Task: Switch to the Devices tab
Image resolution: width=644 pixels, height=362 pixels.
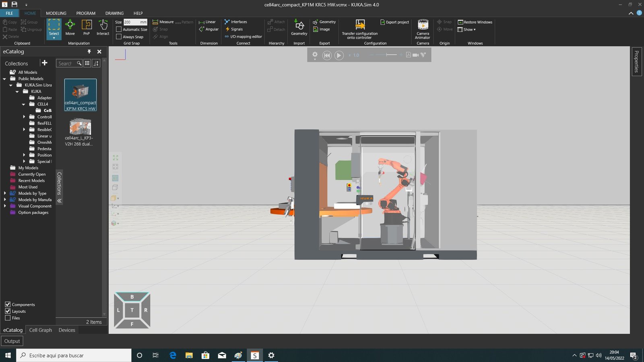Action: coord(67,330)
